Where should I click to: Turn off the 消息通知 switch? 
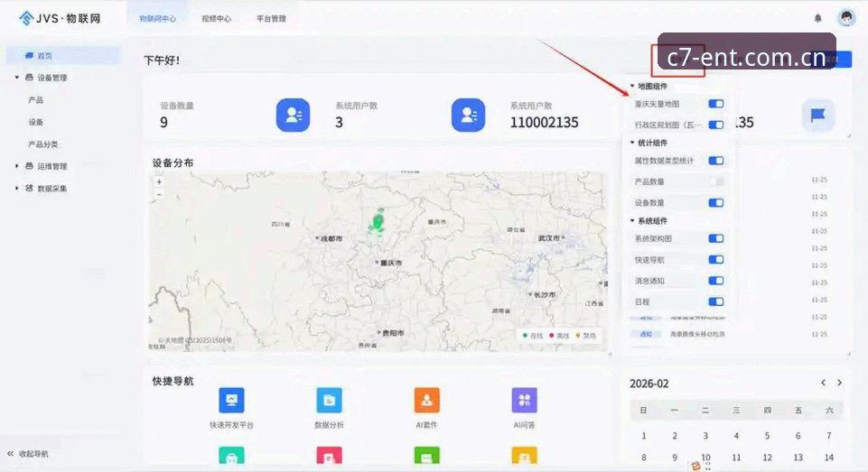[715, 281]
